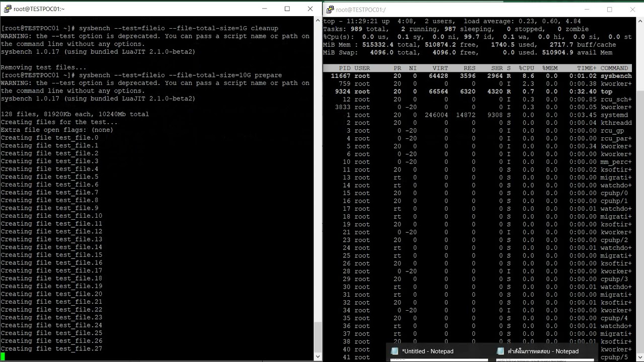Click the '128 files, 81920Kb each' line

74,114
